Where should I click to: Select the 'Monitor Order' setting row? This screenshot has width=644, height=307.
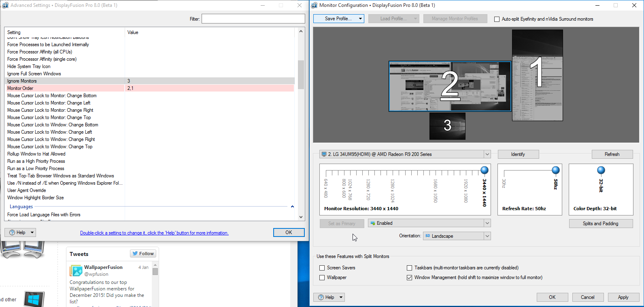(x=150, y=88)
